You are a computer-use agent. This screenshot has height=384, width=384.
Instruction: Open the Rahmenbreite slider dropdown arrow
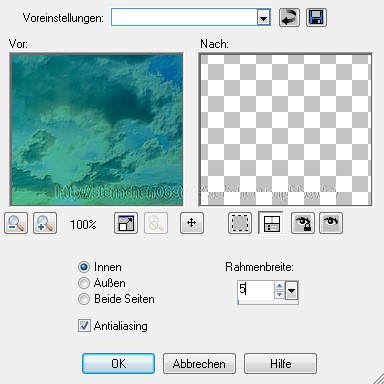point(292,291)
